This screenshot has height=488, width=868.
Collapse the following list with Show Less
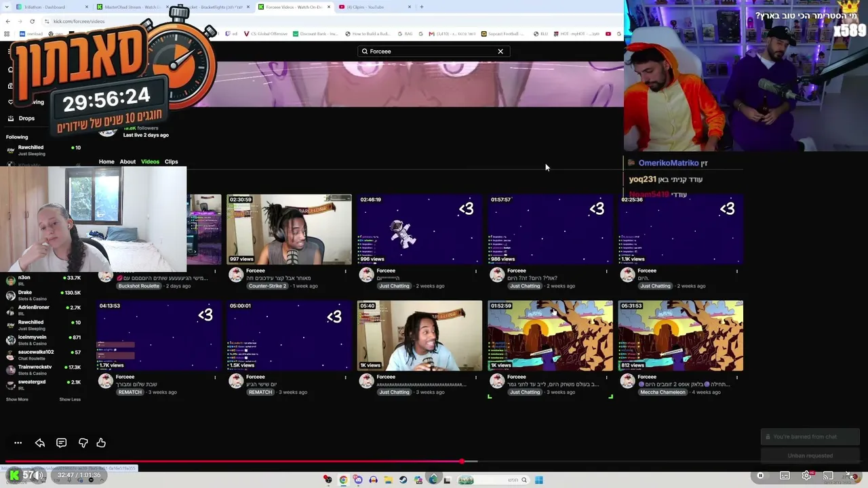[70, 399]
